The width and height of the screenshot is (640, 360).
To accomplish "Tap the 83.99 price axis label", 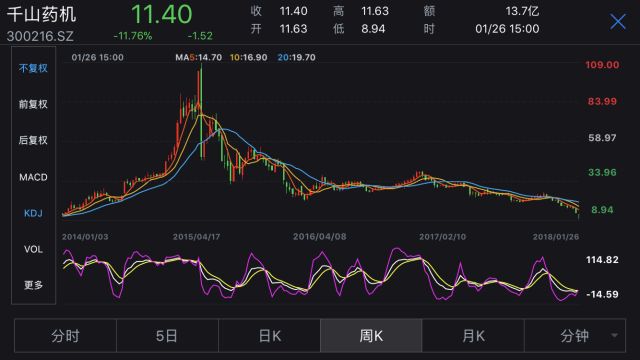I will point(602,101).
